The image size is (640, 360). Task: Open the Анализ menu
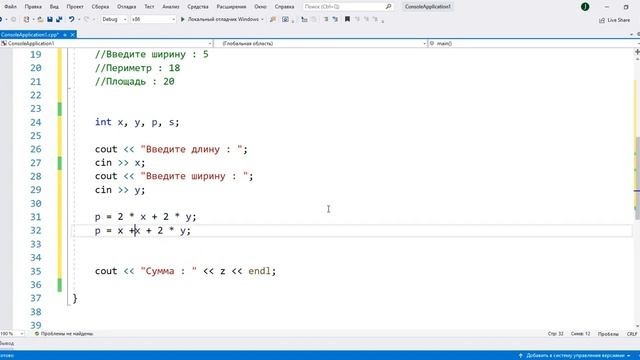pos(171,7)
